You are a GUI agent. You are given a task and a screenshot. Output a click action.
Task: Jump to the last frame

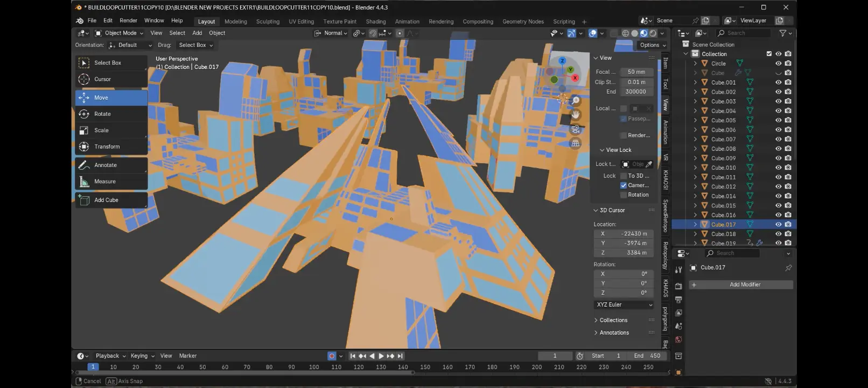click(400, 356)
